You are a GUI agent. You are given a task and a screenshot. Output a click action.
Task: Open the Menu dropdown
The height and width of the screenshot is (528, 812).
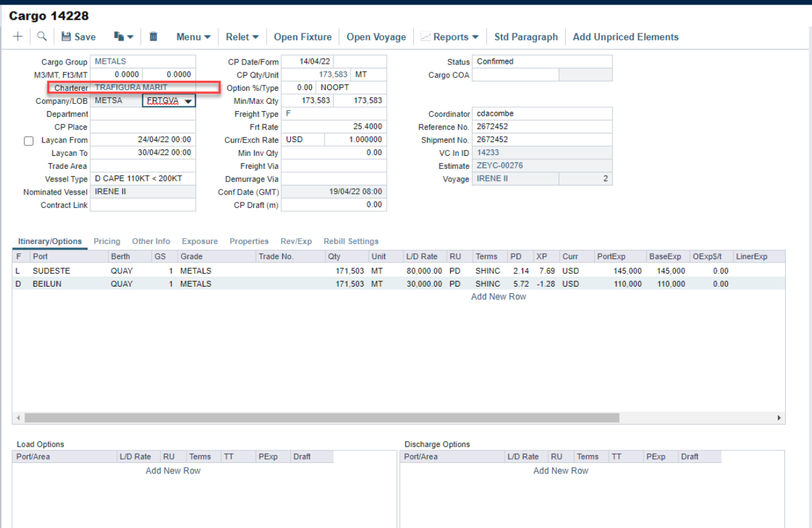point(193,37)
